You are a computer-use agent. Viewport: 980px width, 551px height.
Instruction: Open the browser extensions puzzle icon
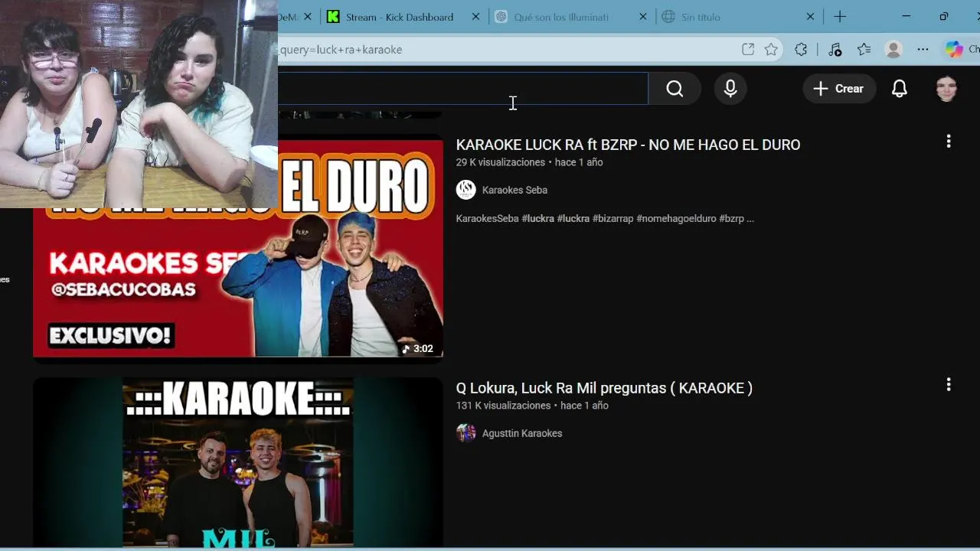(x=801, y=50)
